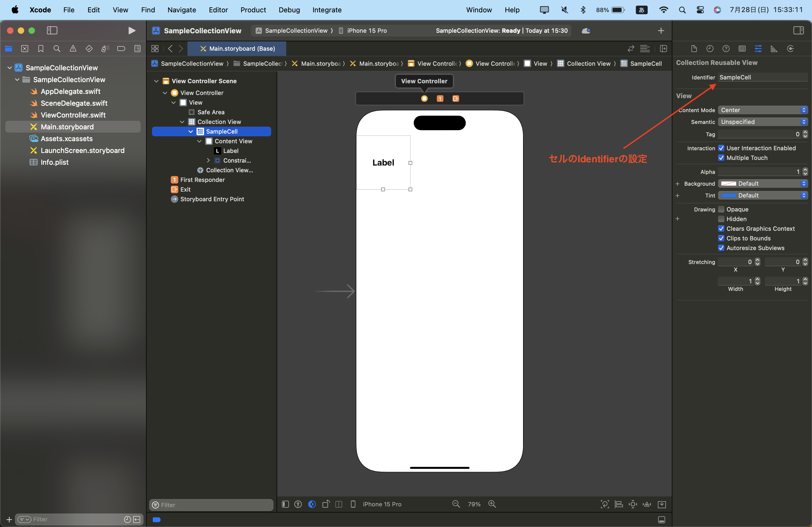Toggle the right inspector panel icon

click(x=798, y=31)
